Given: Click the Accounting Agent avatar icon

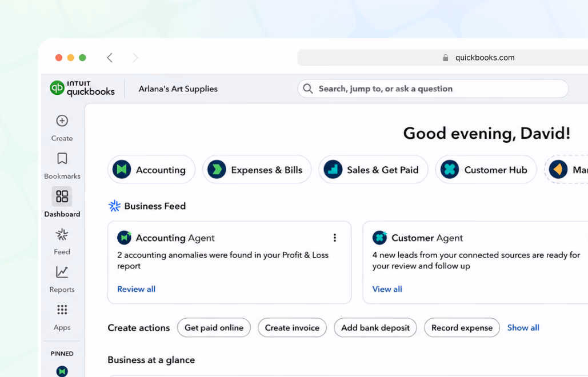Looking at the screenshot, I should [x=124, y=238].
